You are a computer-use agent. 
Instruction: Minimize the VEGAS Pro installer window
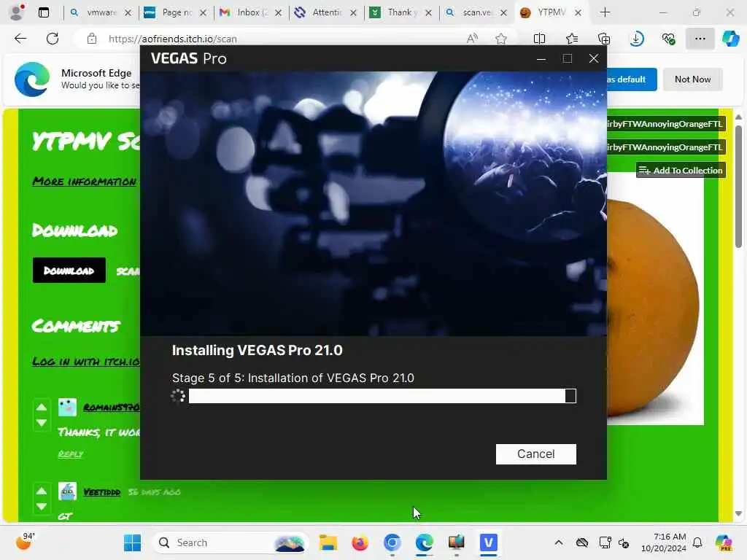(541, 58)
